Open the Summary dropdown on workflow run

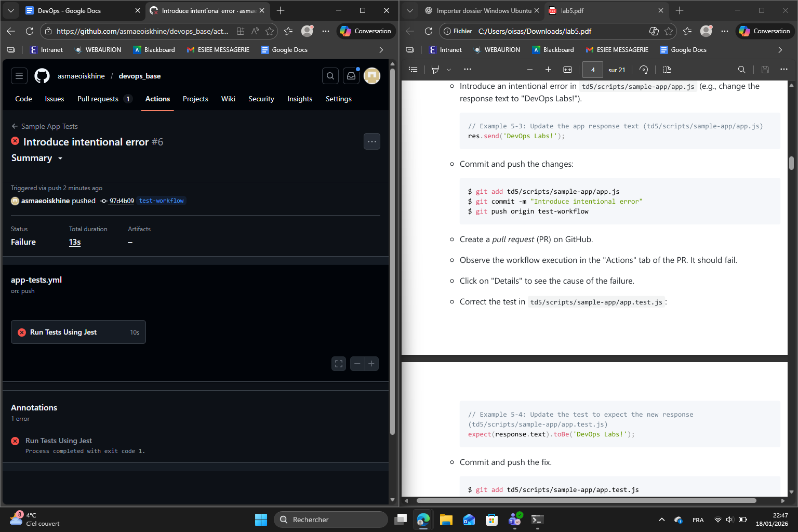(36, 158)
